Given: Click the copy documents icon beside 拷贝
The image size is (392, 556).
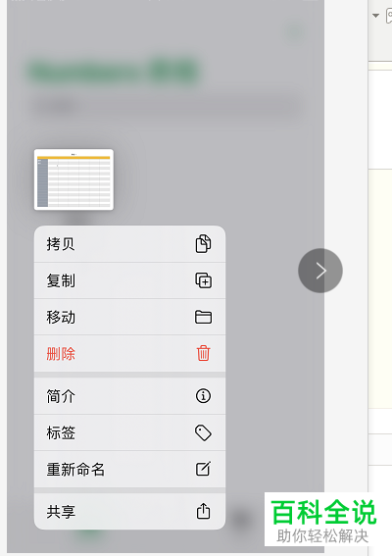Looking at the screenshot, I should coord(204,243).
